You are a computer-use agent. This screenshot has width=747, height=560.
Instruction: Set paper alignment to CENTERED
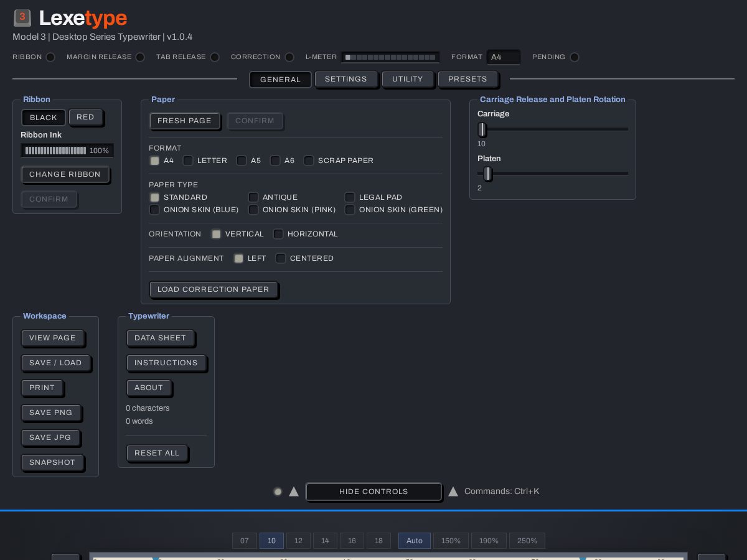tap(281, 258)
